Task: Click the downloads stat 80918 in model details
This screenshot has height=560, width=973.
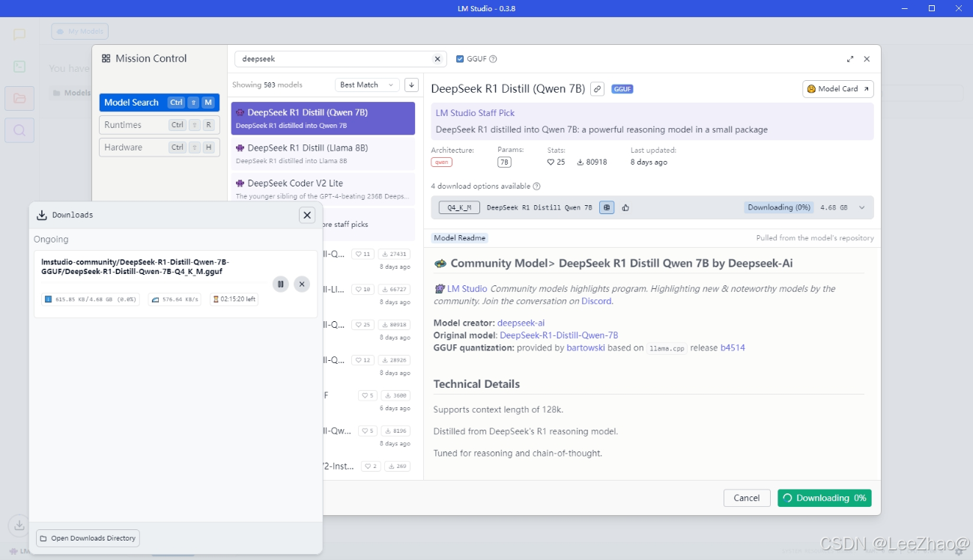Action: tap(592, 162)
